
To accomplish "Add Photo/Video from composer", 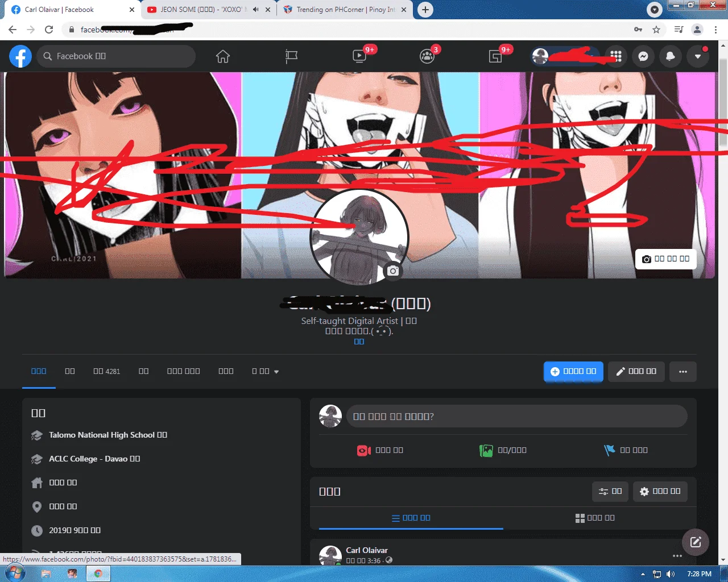I will [x=503, y=450].
